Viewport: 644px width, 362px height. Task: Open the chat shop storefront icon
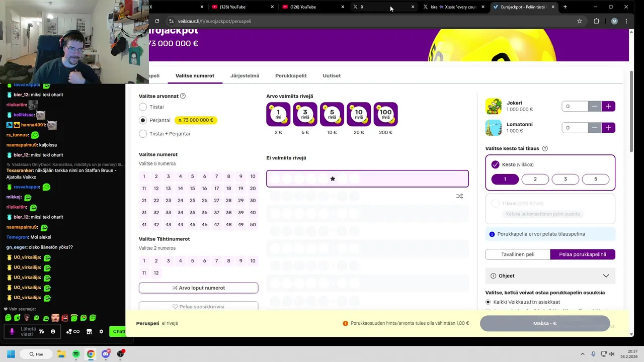click(x=89, y=331)
